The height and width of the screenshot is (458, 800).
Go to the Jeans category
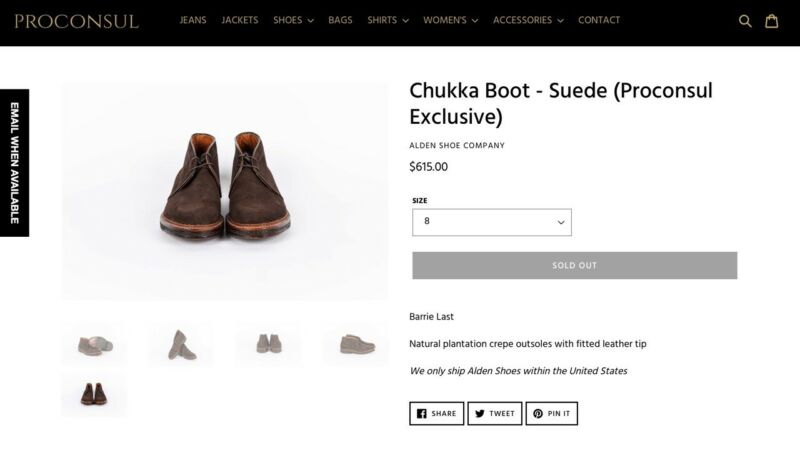pyautogui.click(x=193, y=20)
